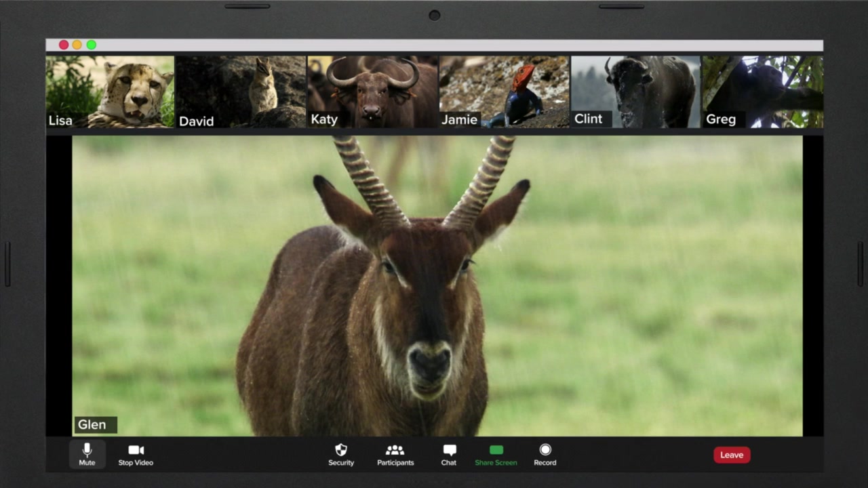Viewport: 868px width, 488px height.
Task: Start recording with the Record icon
Action: [545, 454]
